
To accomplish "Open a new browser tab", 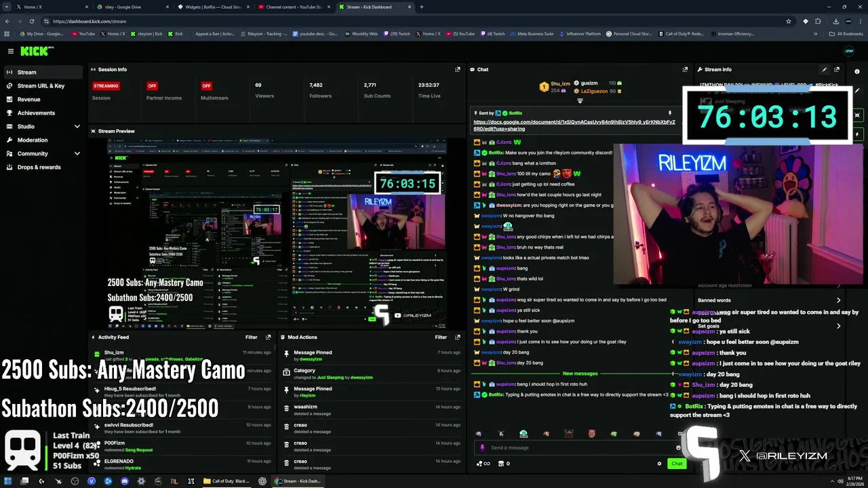I will point(422,7).
